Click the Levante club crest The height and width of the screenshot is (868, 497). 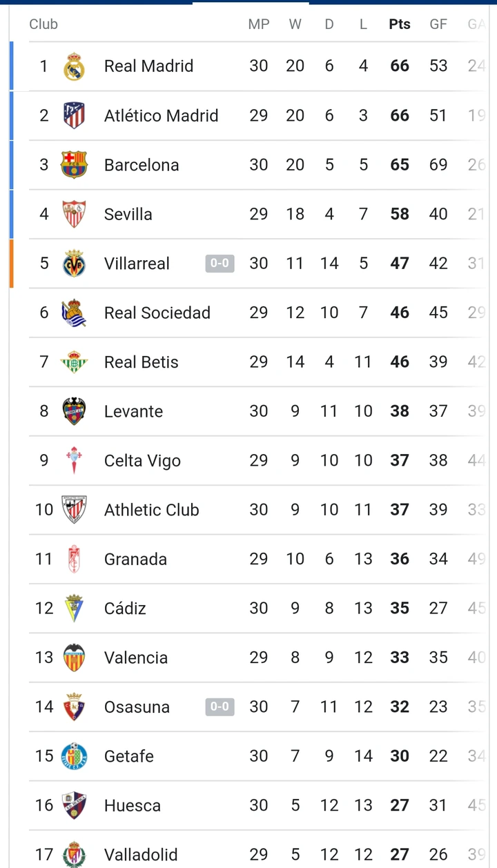(x=74, y=411)
